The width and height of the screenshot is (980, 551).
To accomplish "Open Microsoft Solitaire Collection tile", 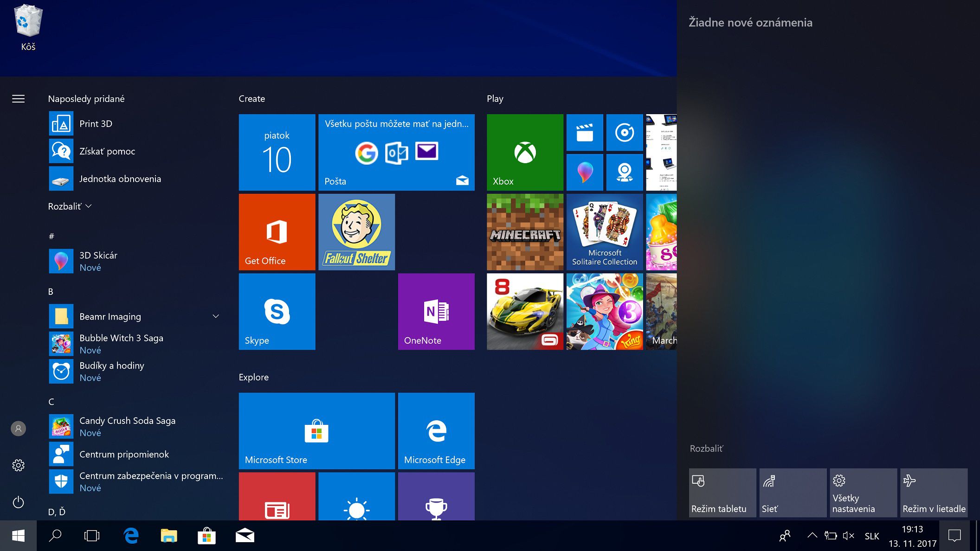I will tap(605, 232).
